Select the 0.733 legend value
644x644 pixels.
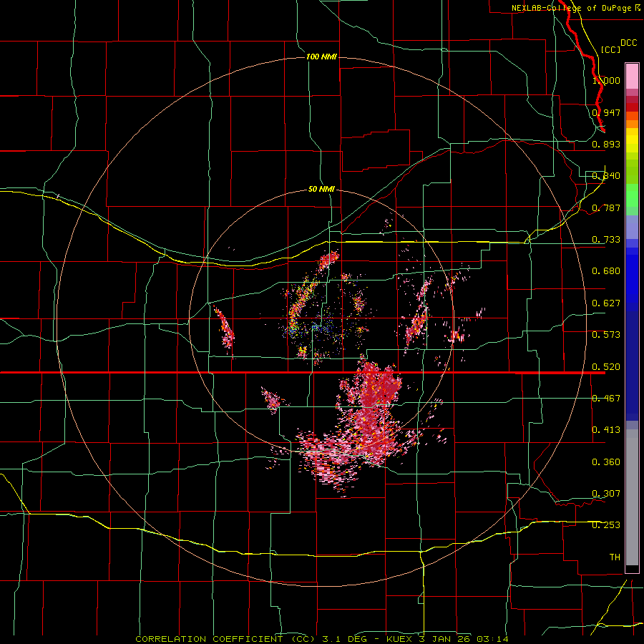(606, 240)
